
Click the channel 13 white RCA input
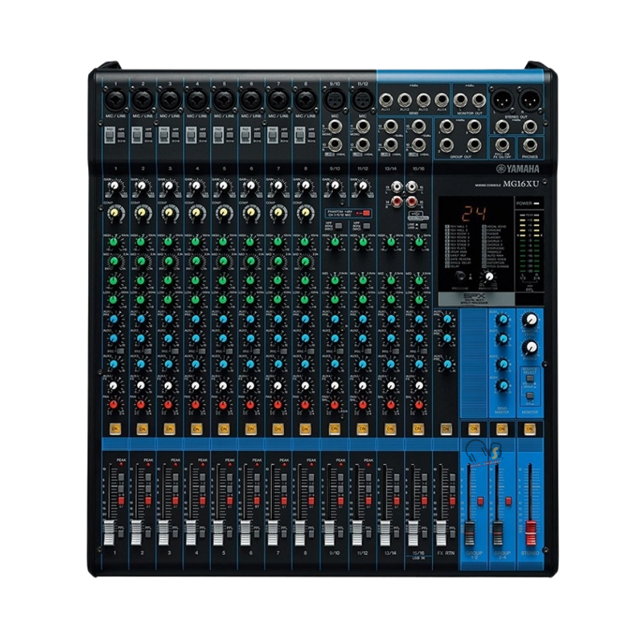(397, 188)
